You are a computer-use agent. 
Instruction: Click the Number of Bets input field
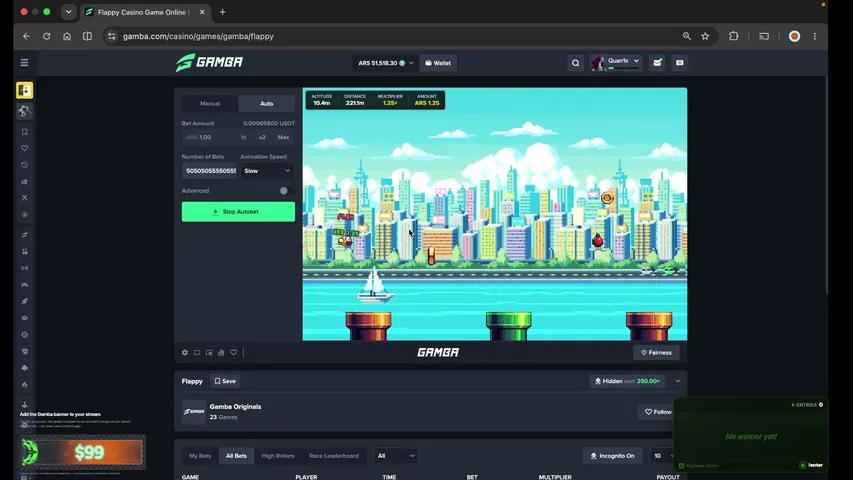point(210,171)
